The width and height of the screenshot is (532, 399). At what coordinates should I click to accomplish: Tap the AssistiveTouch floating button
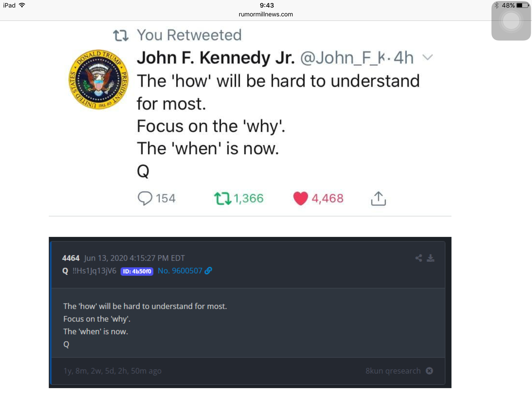click(x=511, y=21)
